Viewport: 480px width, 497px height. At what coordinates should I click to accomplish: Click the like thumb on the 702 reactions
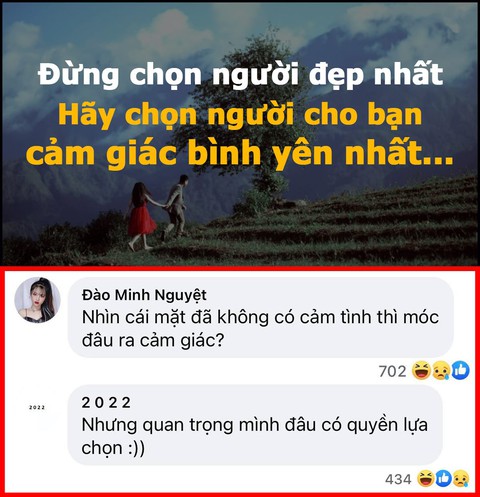[460, 370]
